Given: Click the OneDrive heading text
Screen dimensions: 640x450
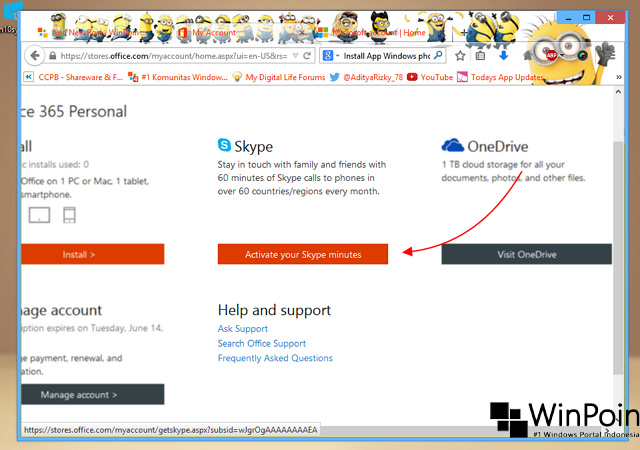Looking at the screenshot, I should (498, 146).
